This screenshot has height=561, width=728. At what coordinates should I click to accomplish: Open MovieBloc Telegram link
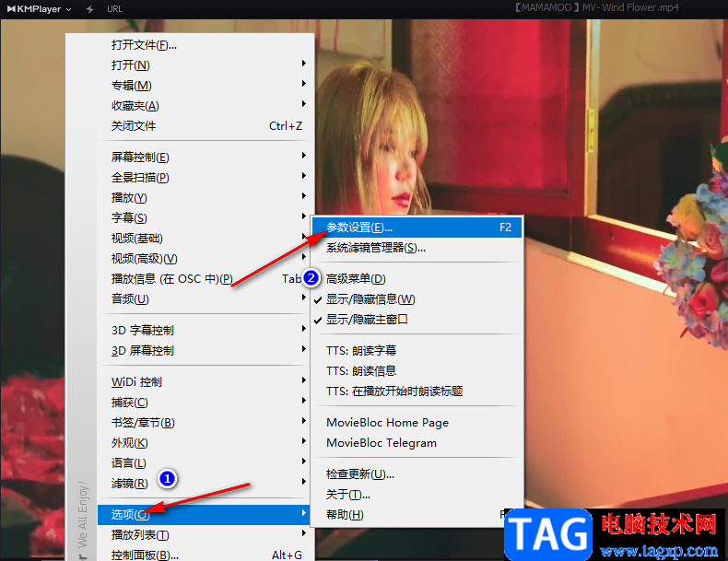[x=417, y=443]
